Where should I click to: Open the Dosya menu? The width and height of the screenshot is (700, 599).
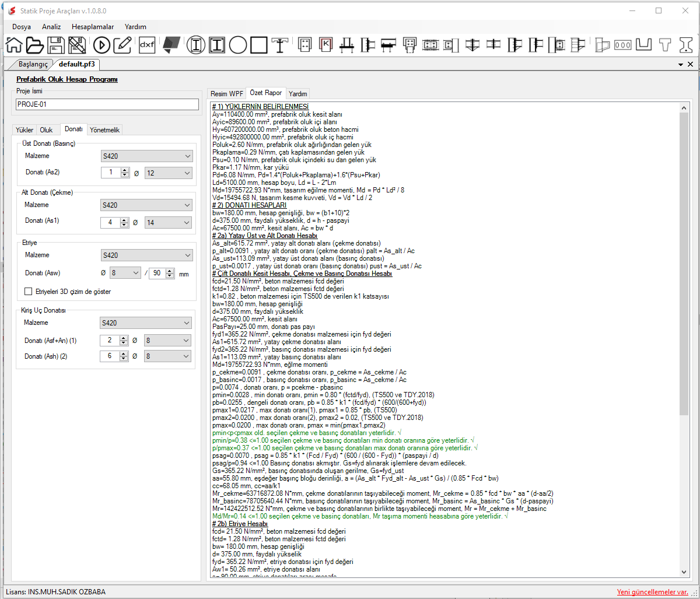[22, 27]
